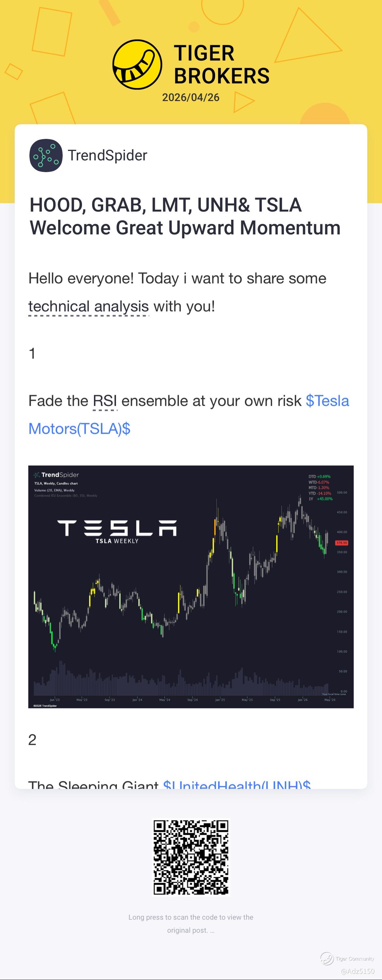
Task: Open the TrendSpider author avatar
Action: click(46, 155)
